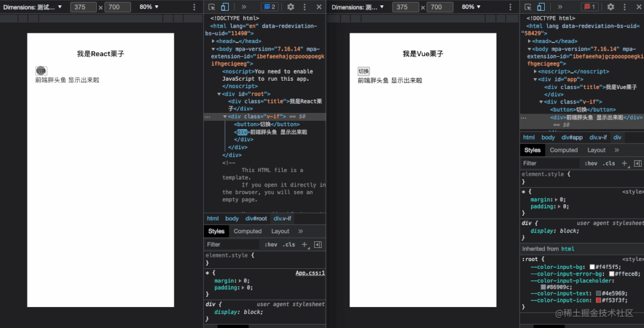Show more panels chevron in Vue DevTools toolbar
Viewport: 644px width, 328px height.
[x=560, y=7]
